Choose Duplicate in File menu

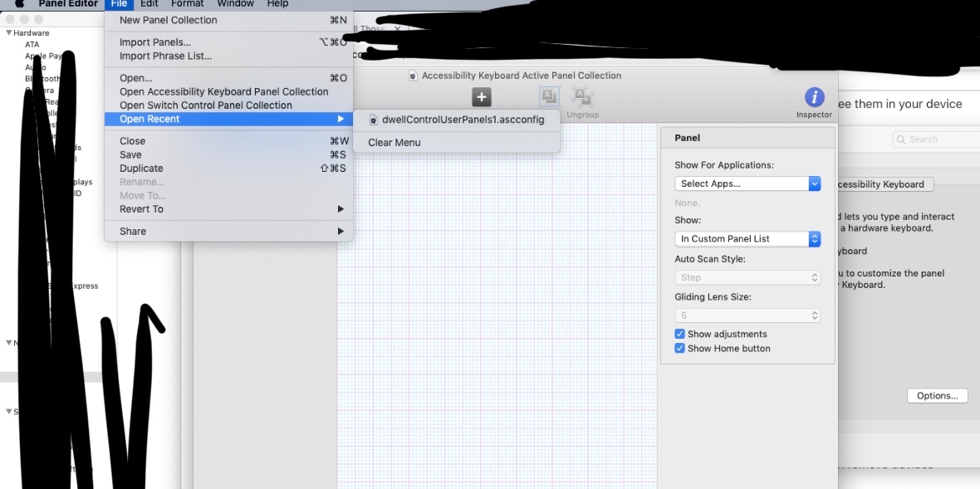point(228,169)
